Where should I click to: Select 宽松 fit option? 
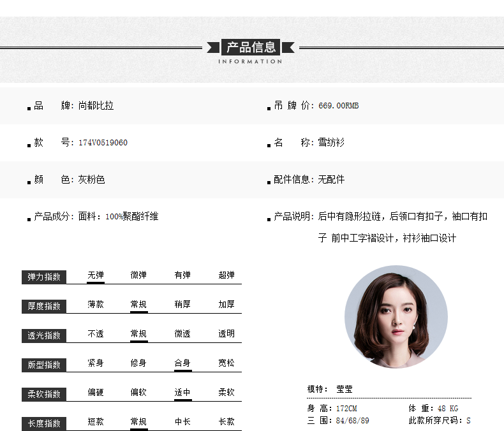point(226,363)
